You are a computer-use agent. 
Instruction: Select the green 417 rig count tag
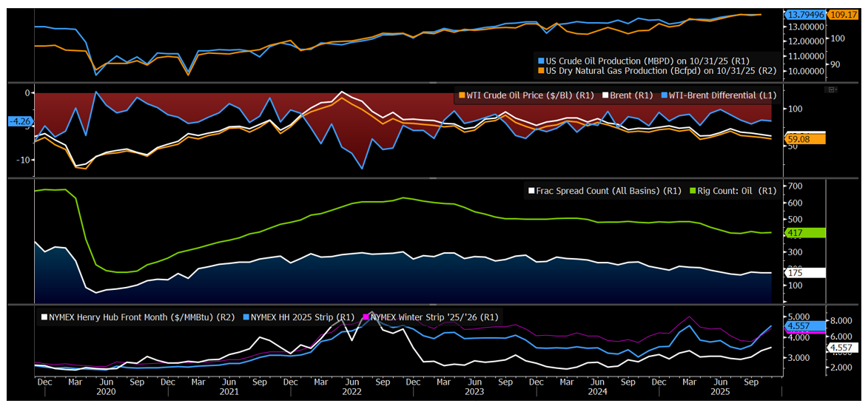pyautogui.click(x=804, y=233)
